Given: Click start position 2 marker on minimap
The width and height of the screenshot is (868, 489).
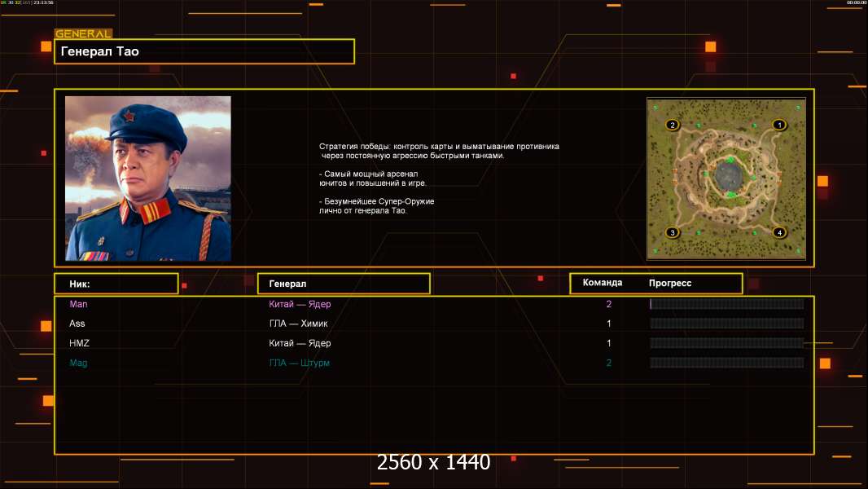Looking at the screenshot, I should [673, 126].
